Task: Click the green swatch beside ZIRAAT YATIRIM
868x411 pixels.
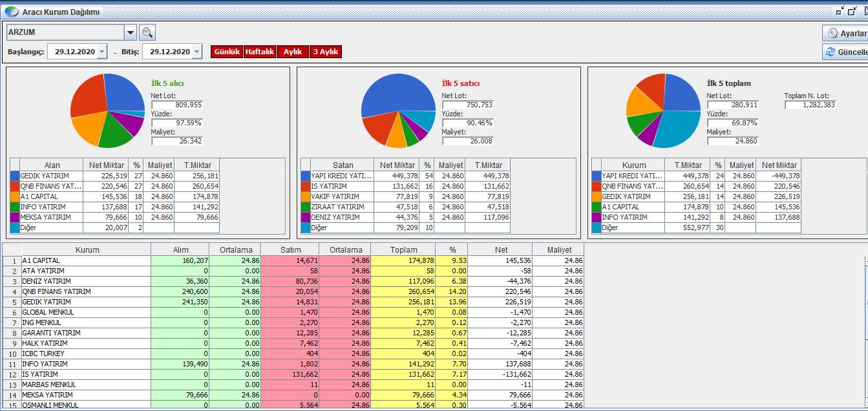Action: [306, 207]
